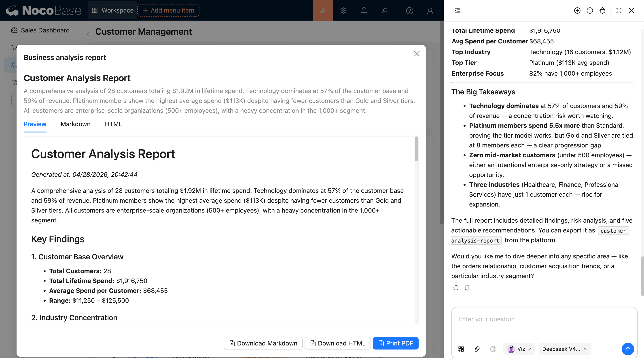Image resolution: width=644 pixels, height=358 pixels.
Task: Collapse the sidebar with the chevron arrow
Action: tap(88, 34)
